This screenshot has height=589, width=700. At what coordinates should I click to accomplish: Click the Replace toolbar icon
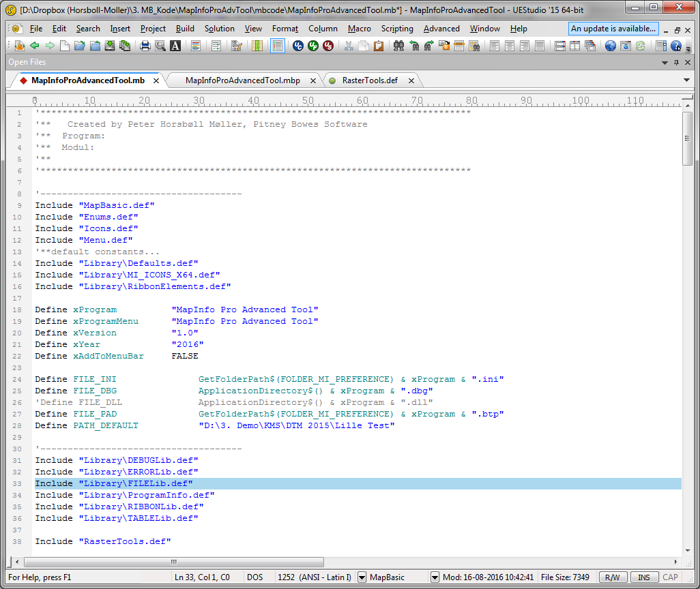(x=444, y=46)
